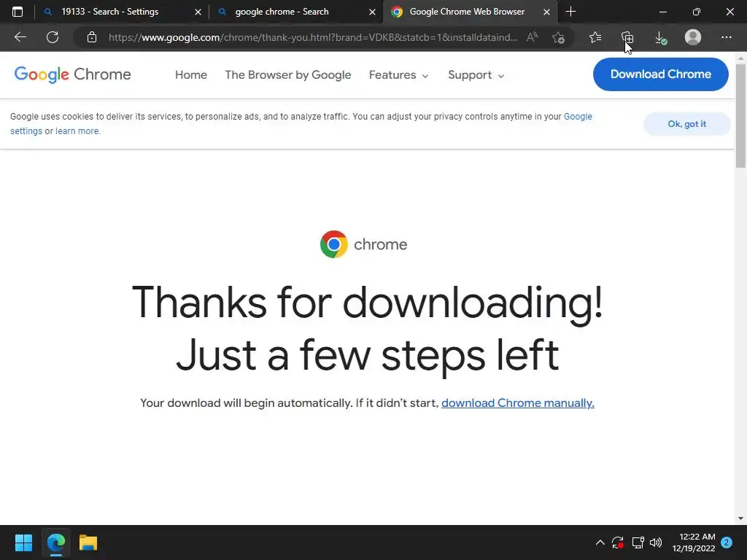Follow the 'learn more' cookie link
Viewport: 747px width, 560px height.
tap(77, 131)
